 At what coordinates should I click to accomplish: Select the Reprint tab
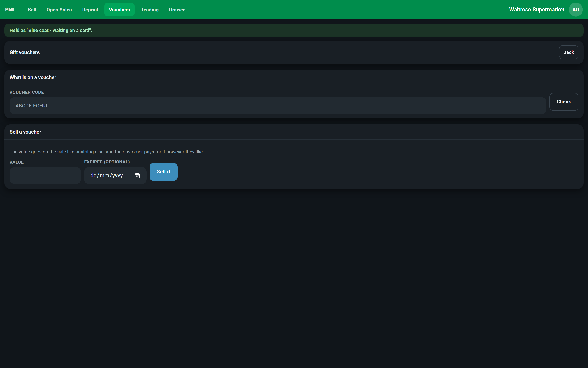pyautogui.click(x=90, y=10)
